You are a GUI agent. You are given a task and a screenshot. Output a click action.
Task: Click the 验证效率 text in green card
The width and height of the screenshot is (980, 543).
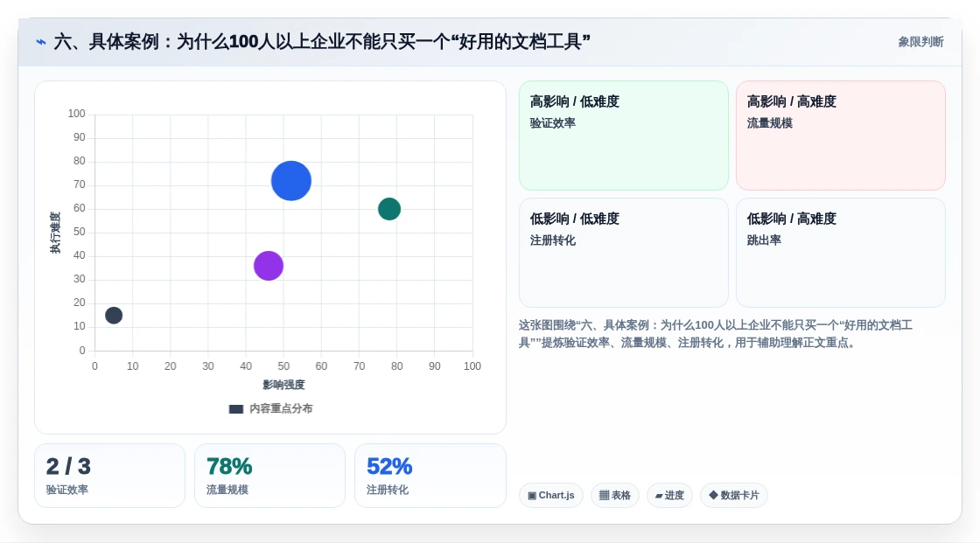[x=552, y=123]
